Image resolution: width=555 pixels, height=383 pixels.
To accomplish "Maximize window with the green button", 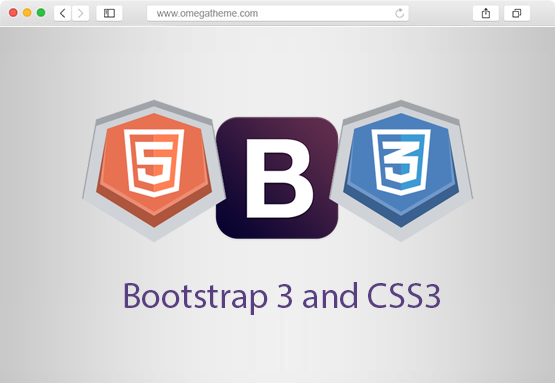I will tap(41, 13).
